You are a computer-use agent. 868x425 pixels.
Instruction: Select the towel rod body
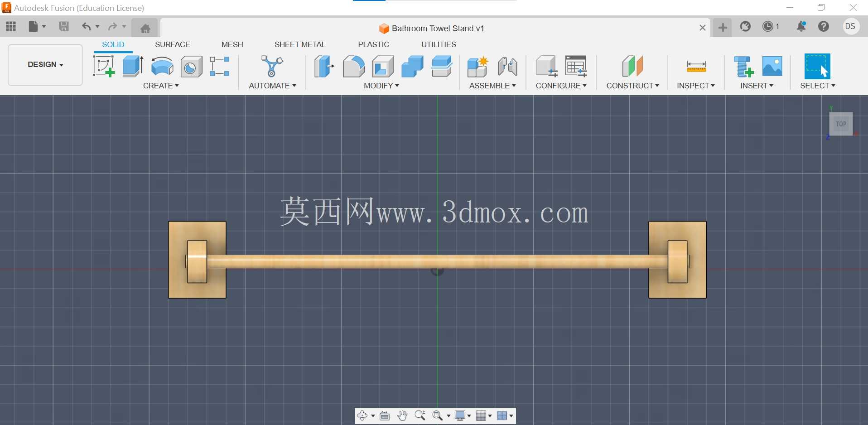437,261
